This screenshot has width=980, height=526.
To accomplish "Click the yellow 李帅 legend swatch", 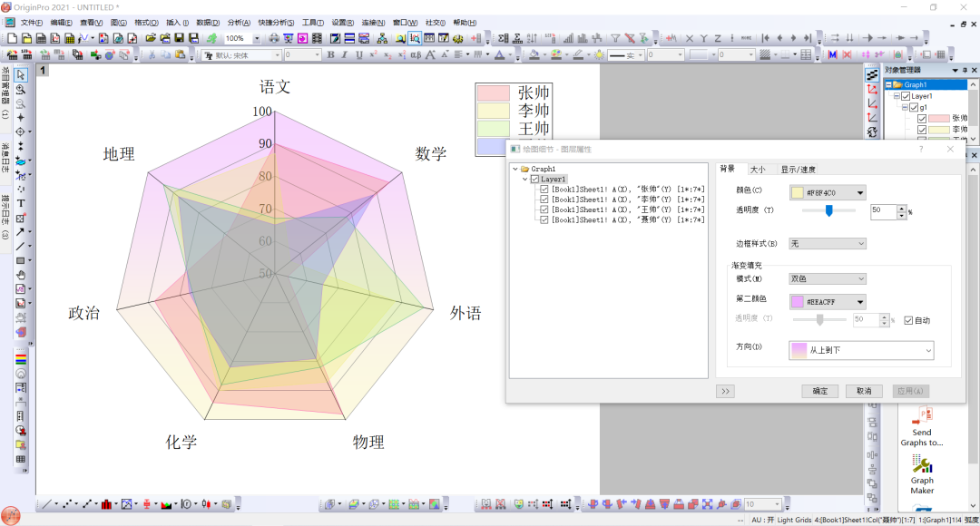I will (x=494, y=111).
